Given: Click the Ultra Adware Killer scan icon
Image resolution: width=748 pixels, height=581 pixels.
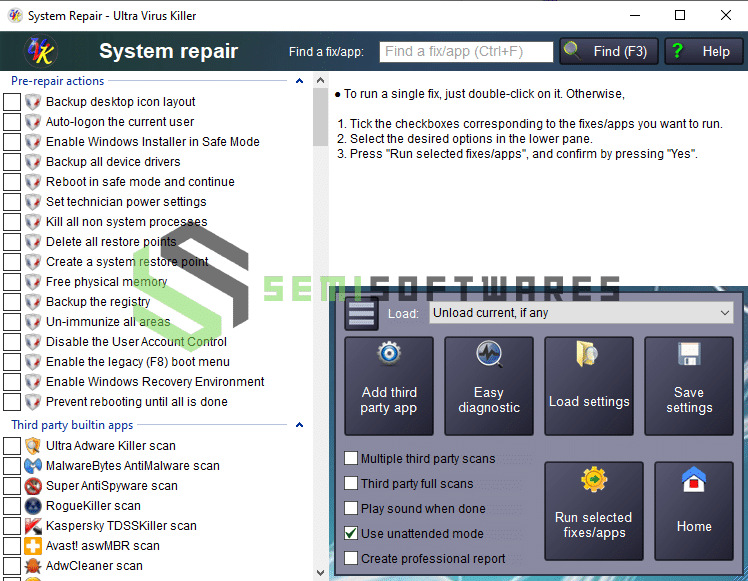Looking at the screenshot, I should click(33, 446).
